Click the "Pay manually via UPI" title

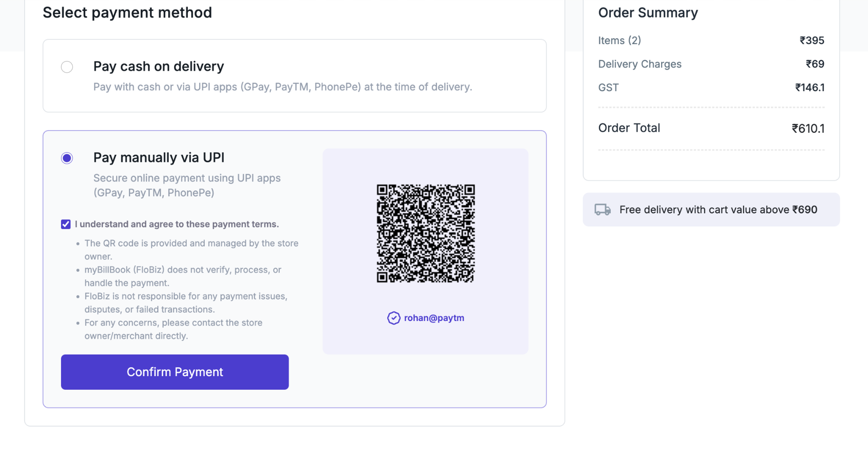pos(159,157)
